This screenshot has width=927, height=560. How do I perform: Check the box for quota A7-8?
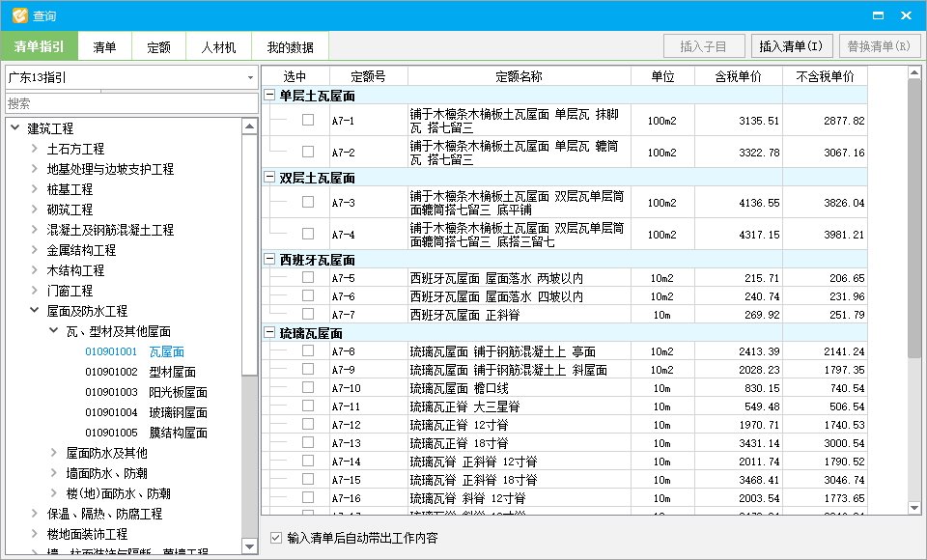(308, 350)
